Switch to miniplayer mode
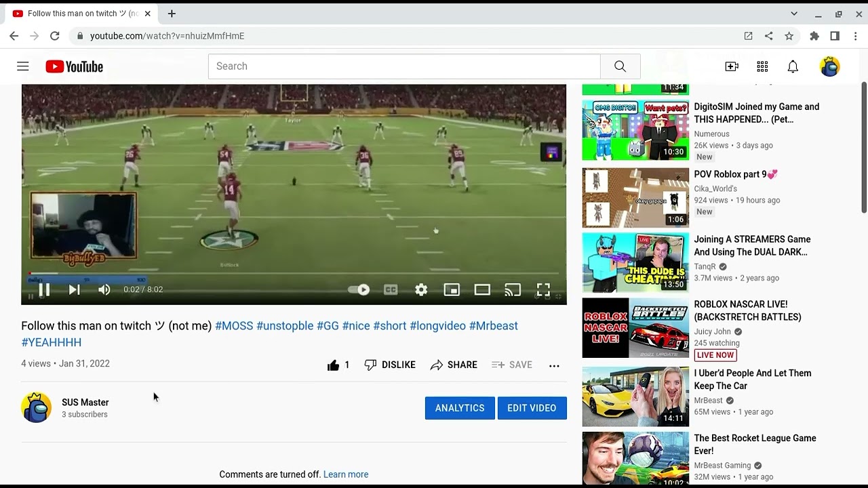Image resolution: width=868 pixels, height=488 pixels. [x=452, y=290]
